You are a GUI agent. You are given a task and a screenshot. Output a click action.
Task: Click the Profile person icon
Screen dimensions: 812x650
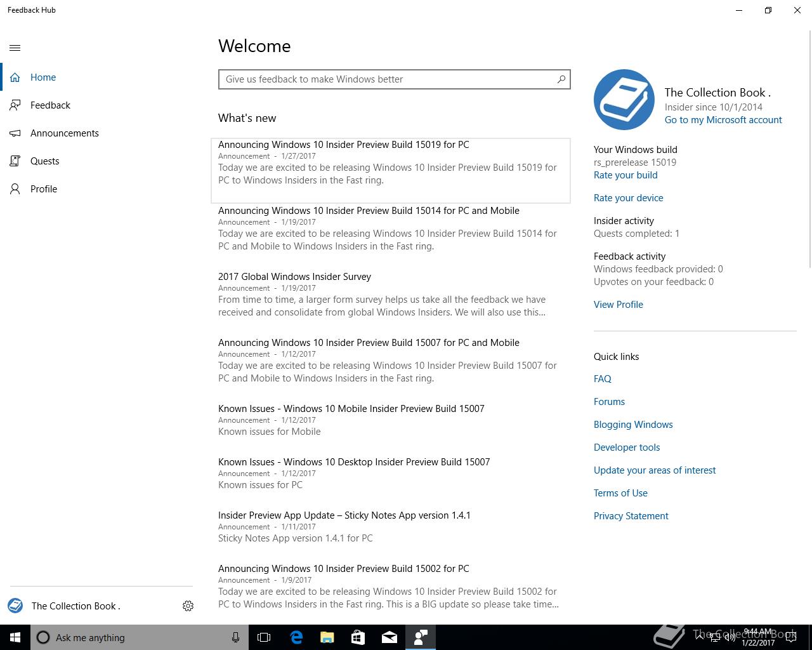(x=15, y=189)
